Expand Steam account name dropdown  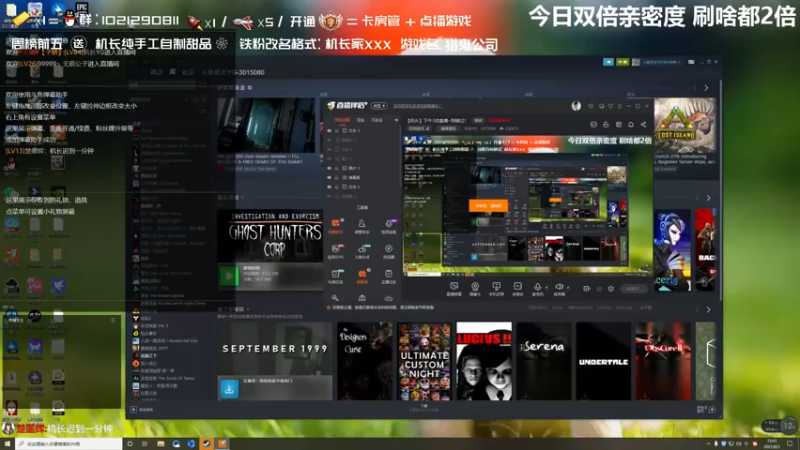661,62
